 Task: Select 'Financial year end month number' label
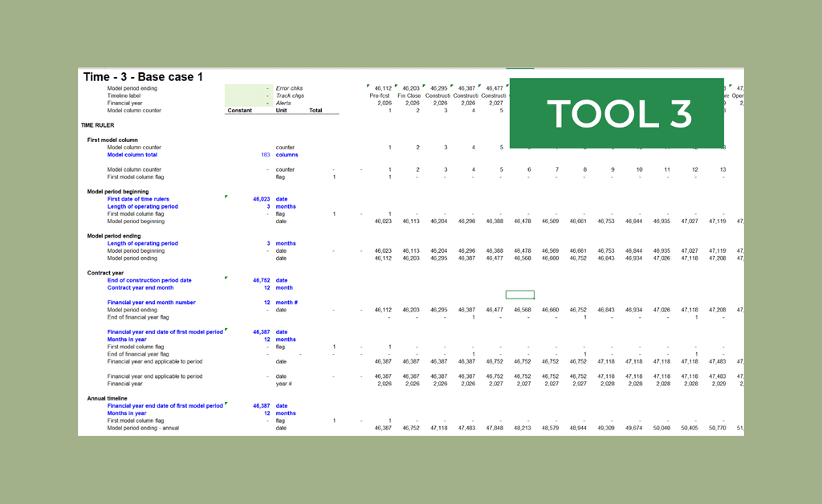pos(152,303)
